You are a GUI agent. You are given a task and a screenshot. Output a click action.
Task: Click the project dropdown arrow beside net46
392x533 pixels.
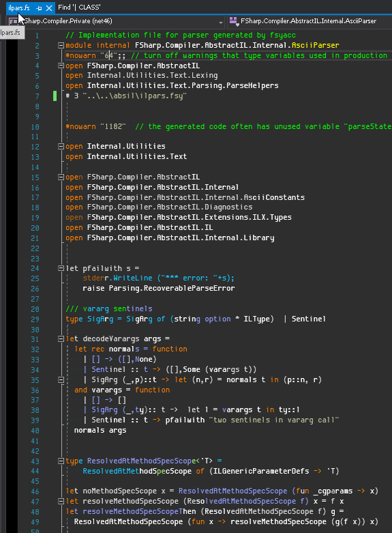click(221, 22)
